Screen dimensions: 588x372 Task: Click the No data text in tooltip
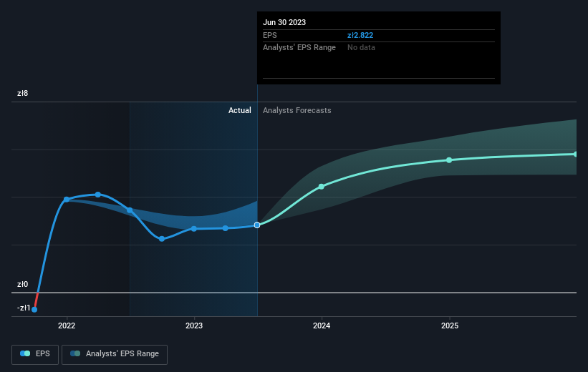[x=361, y=47]
